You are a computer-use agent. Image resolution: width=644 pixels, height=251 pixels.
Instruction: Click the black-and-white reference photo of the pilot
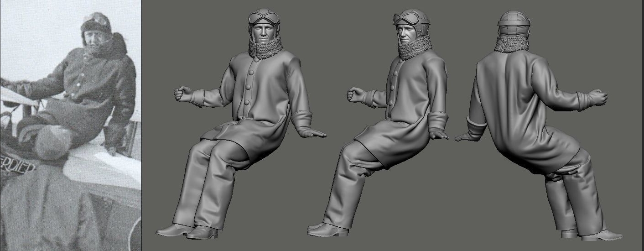click(70, 125)
